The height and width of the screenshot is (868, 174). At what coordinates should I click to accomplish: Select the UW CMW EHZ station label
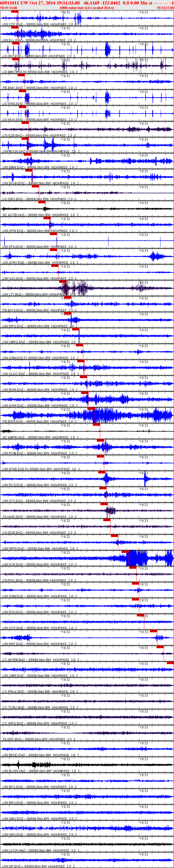(x=40, y=676)
